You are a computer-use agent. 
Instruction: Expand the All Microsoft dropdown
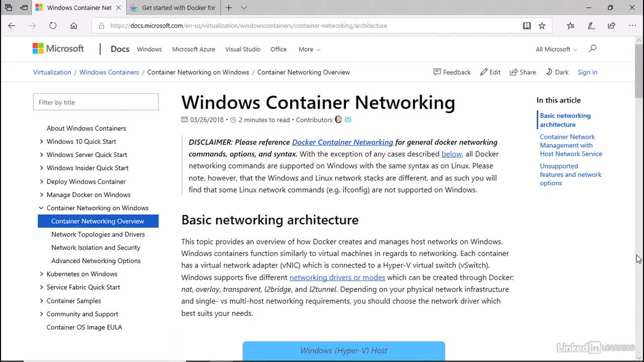tap(556, 49)
